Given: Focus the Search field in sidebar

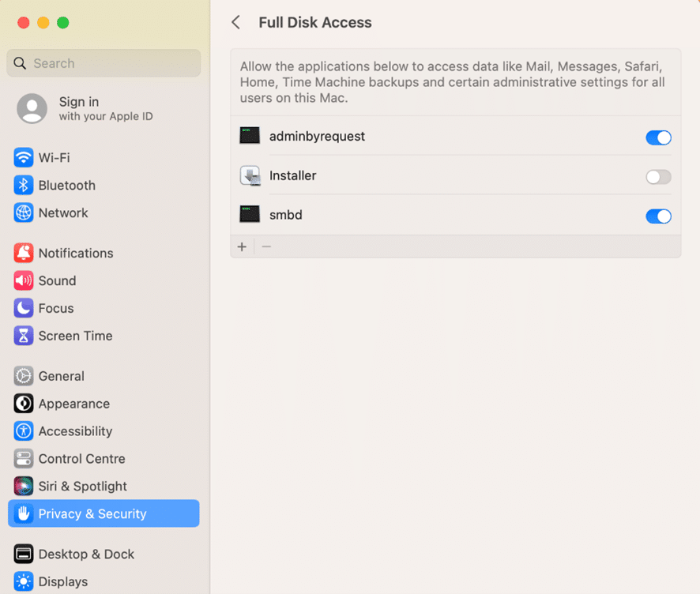Looking at the screenshot, I should click(103, 63).
